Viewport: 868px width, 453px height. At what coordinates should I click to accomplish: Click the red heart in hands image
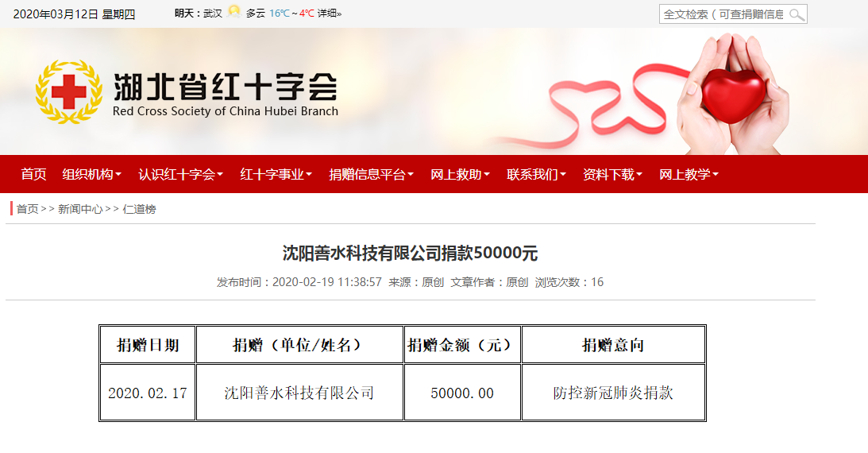[x=734, y=95]
